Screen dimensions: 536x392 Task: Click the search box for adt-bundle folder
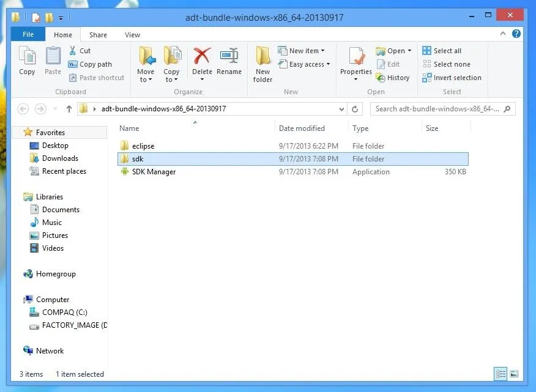pos(442,109)
